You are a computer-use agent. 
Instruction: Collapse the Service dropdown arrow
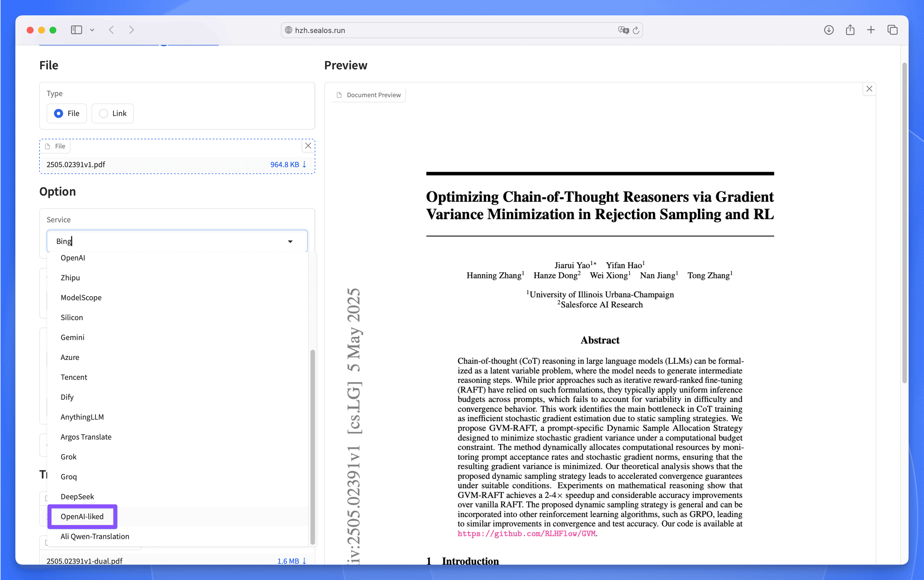click(290, 241)
